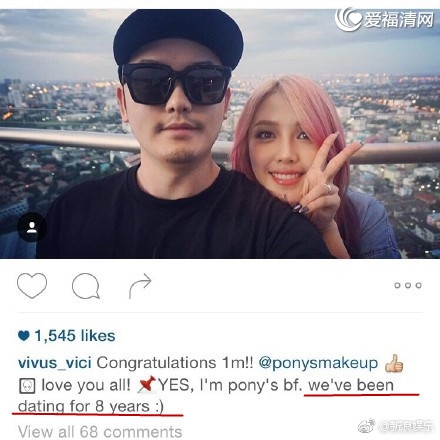440x440 pixels.
Task: Show tagged people via person icon on photo
Action: (x=32, y=227)
